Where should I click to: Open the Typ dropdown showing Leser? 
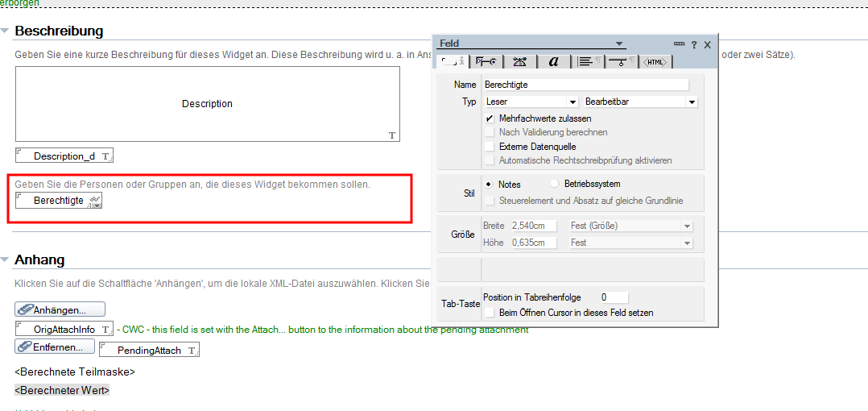572,102
